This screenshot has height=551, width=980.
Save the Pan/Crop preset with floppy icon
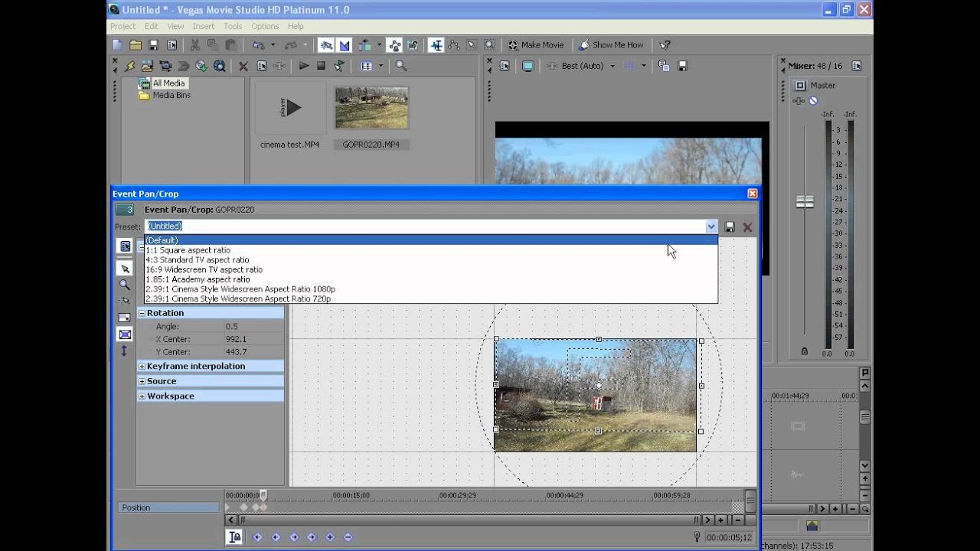(730, 227)
